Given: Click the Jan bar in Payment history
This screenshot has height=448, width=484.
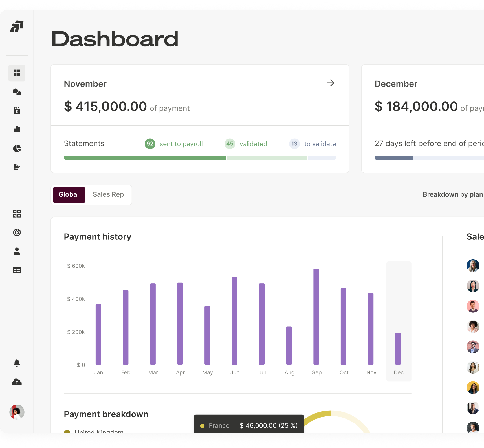Looking at the screenshot, I should (98, 334).
